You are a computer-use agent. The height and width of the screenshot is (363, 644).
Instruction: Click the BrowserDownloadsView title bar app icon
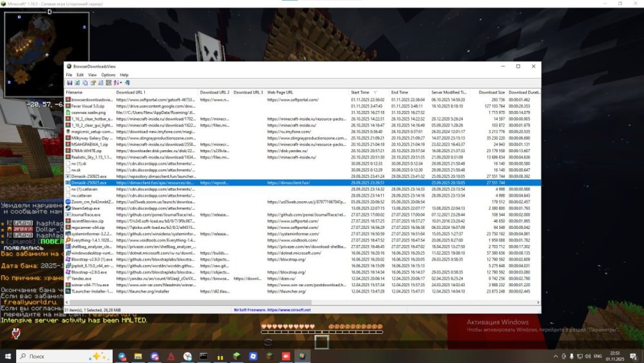click(69, 66)
